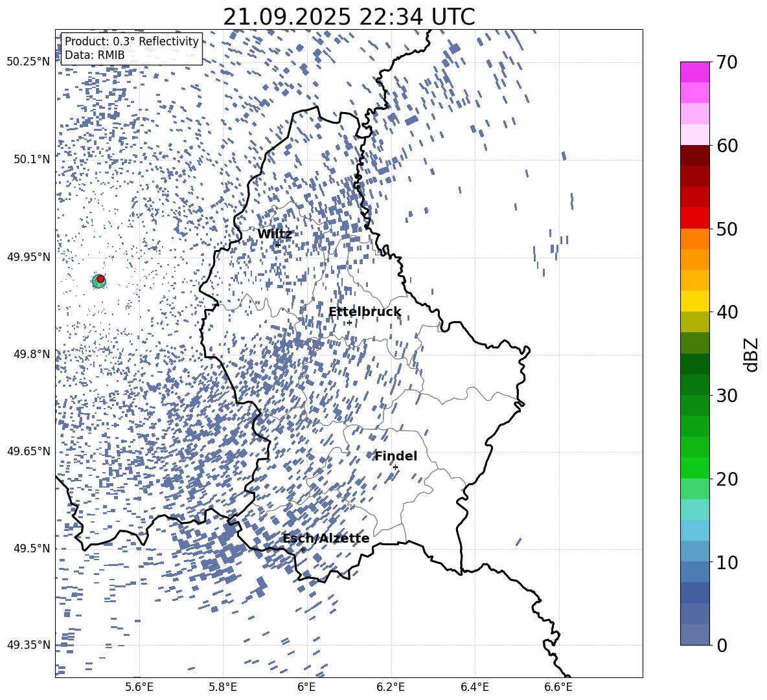Screen dimensions: 767x700
Task: Click the dark maroon colorbar segment below 60
Action: (695, 156)
